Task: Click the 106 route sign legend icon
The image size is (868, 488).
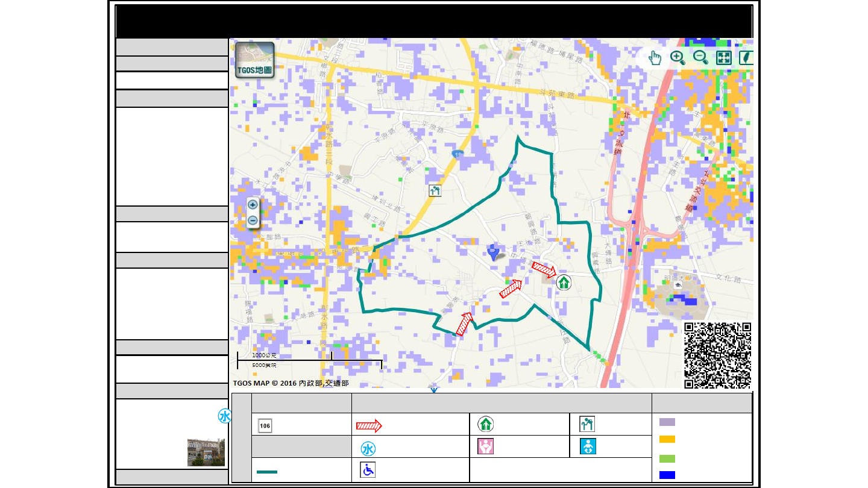Action: pos(265,425)
